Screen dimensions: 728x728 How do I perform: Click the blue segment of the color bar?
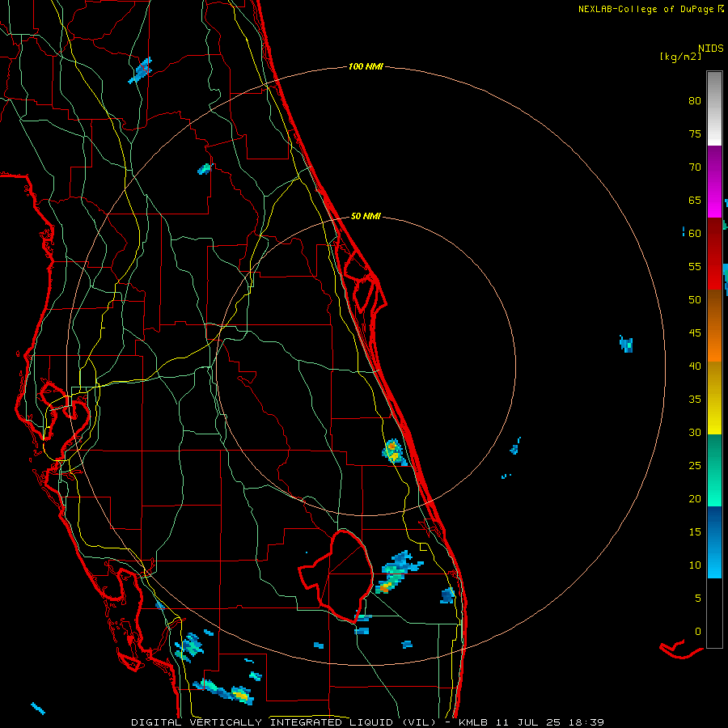pos(714,542)
